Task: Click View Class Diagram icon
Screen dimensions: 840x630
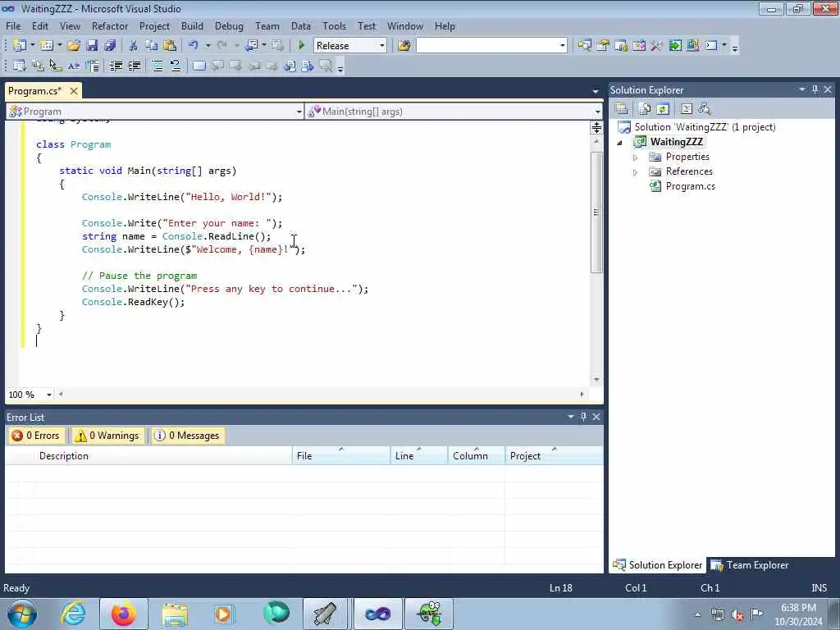Action: (x=705, y=109)
